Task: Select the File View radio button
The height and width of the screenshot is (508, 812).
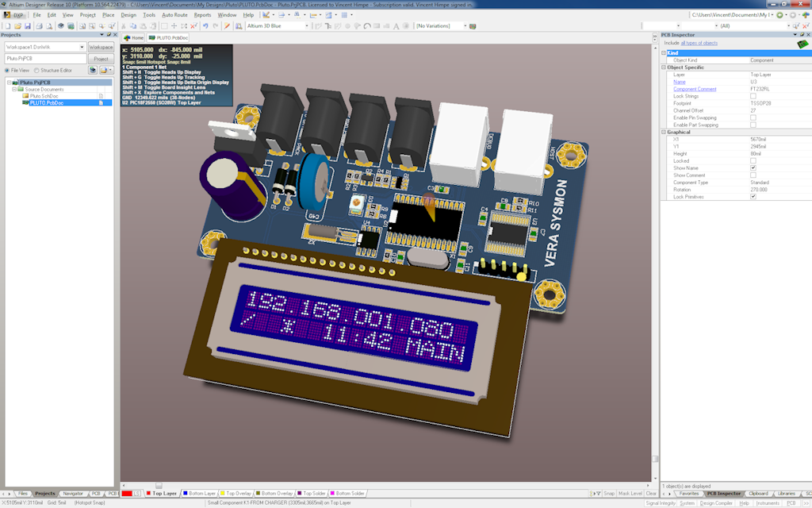Action: pos(7,71)
